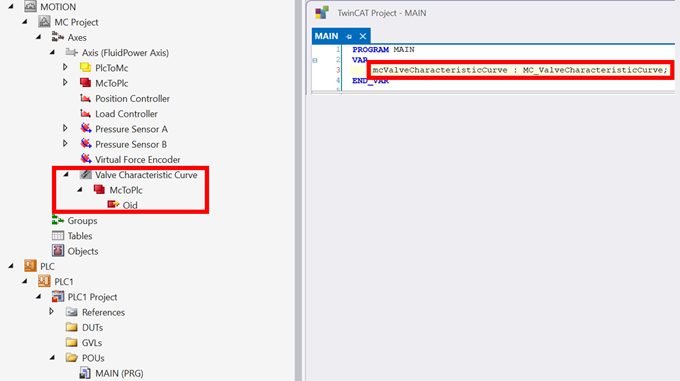The height and width of the screenshot is (381, 680).
Task: Collapse the Valve Characteristic Curve node
Action: pos(66,175)
